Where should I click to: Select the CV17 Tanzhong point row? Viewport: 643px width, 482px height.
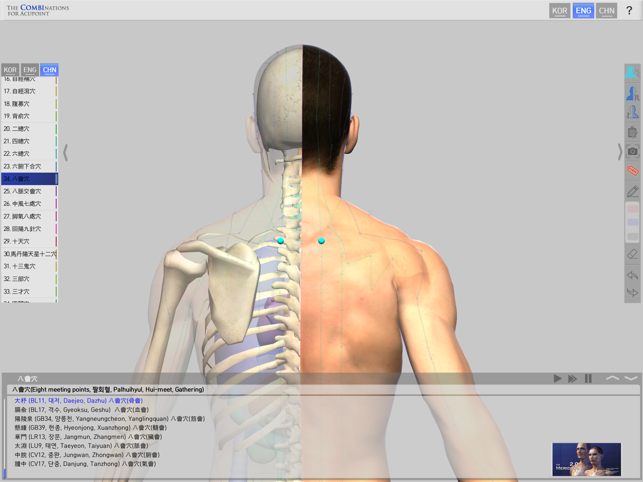click(x=85, y=464)
